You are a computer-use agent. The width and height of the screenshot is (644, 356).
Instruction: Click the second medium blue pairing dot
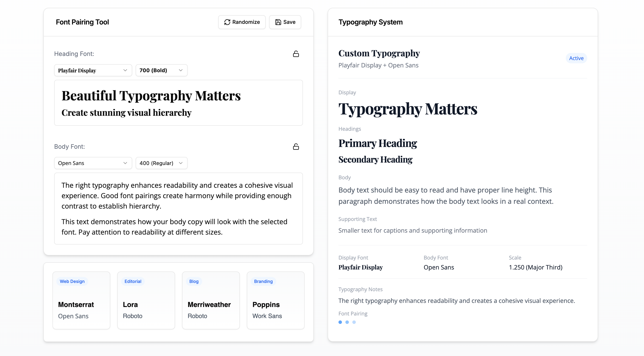coord(347,322)
